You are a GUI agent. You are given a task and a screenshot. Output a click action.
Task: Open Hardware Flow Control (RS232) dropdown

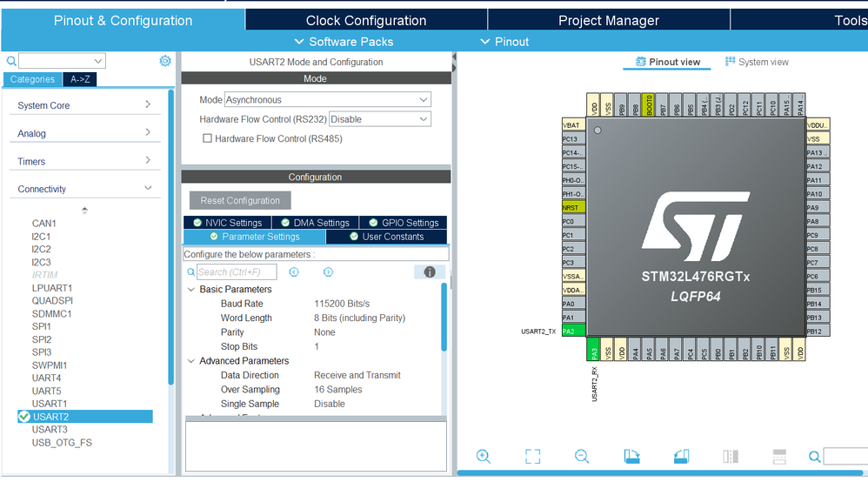[380, 119]
